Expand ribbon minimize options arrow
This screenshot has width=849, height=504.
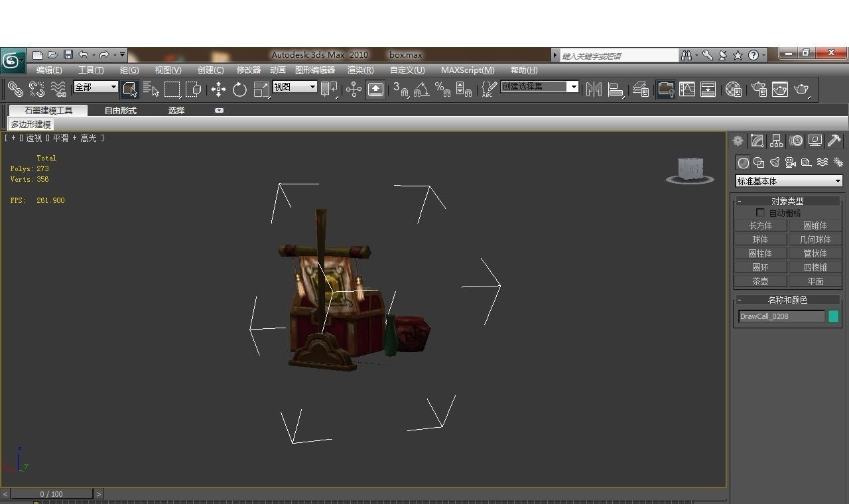[x=219, y=110]
